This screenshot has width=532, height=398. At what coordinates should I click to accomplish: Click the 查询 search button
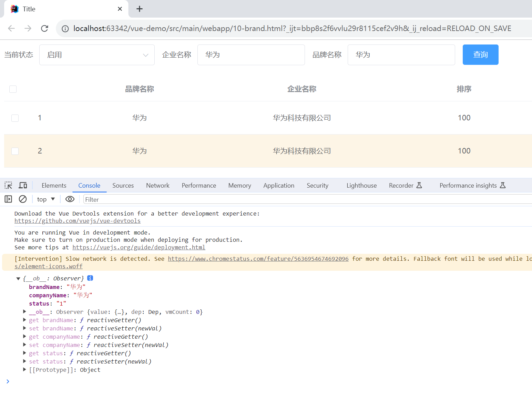[480, 54]
